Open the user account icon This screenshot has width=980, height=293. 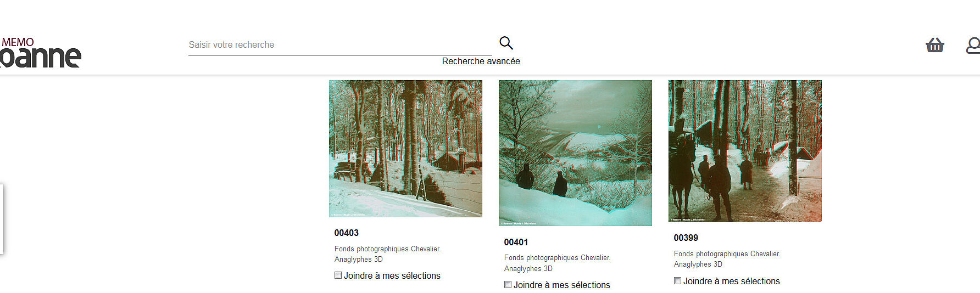[x=973, y=46]
